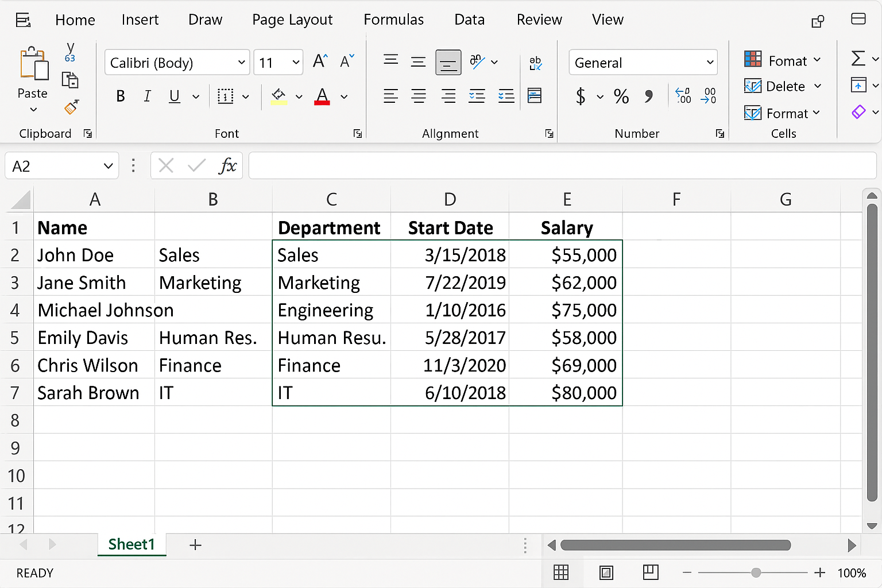Click the fx Insert Function icon

(228, 166)
